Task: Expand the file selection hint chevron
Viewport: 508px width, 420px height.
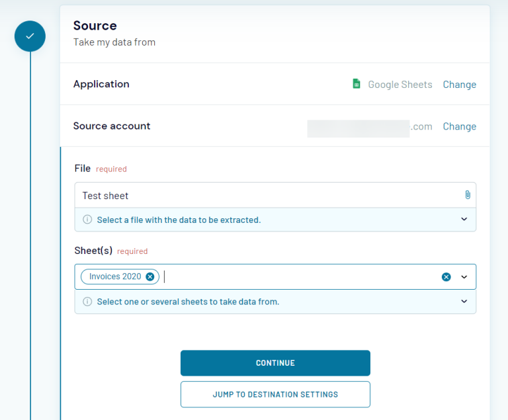Action: pos(464,220)
